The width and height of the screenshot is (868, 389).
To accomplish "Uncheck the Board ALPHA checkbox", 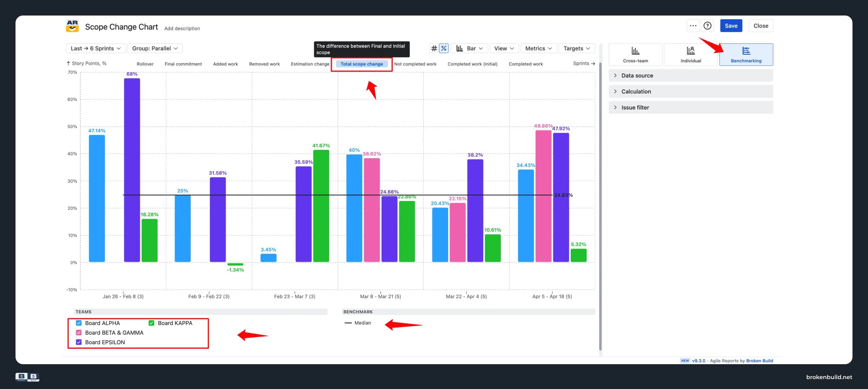I will pyautogui.click(x=78, y=323).
